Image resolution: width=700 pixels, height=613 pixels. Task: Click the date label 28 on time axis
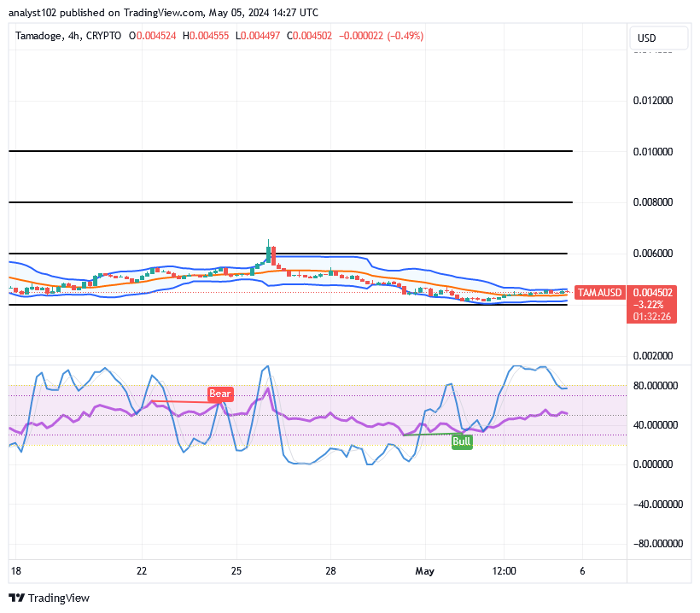(x=330, y=571)
